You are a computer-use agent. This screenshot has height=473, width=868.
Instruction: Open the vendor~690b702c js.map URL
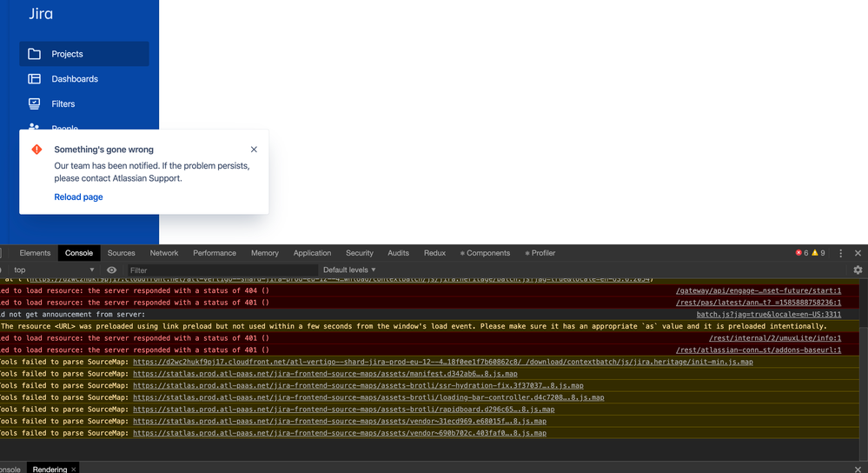(340, 433)
